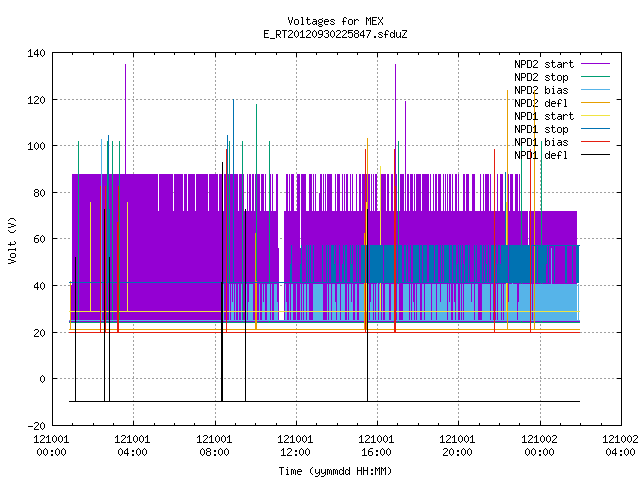Click the black NPD1 defl legend line
Viewport: 640px width, 480px height.
(x=595, y=155)
